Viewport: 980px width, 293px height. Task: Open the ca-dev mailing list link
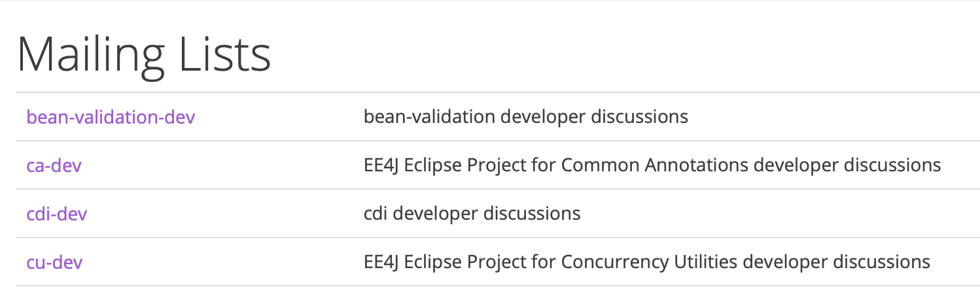tap(54, 165)
